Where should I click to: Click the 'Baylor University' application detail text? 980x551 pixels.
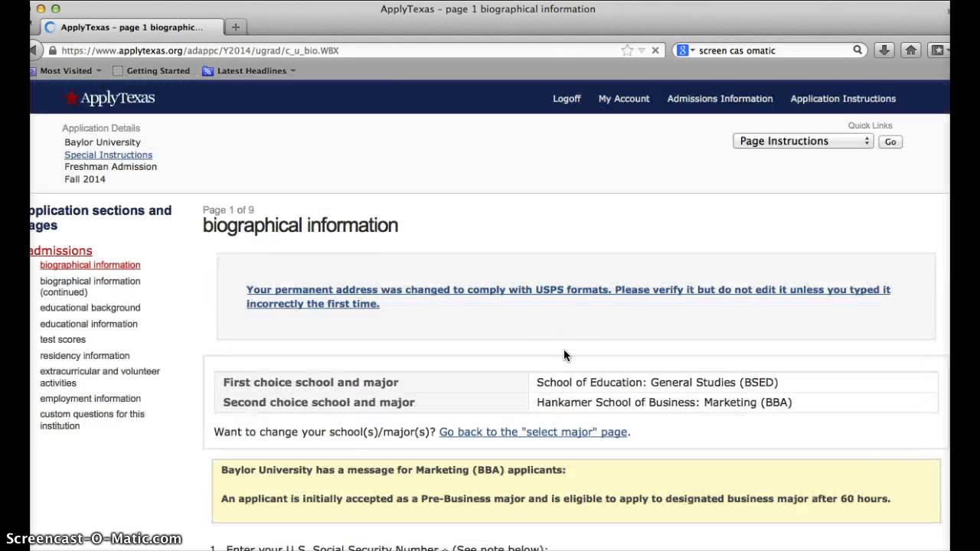coord(103,142)
